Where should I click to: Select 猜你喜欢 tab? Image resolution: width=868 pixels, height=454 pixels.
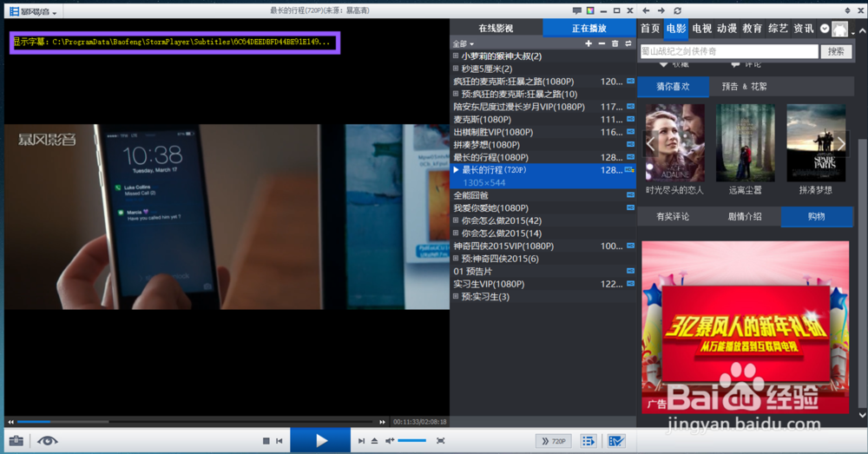coord(674,86)
